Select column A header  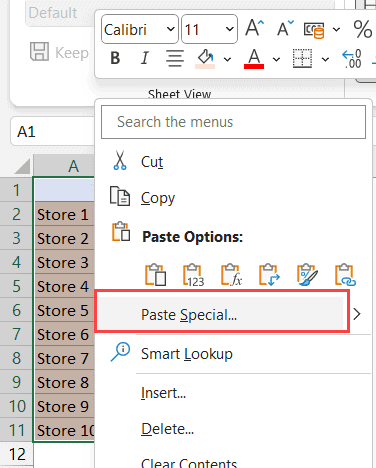tap(64, 166)
